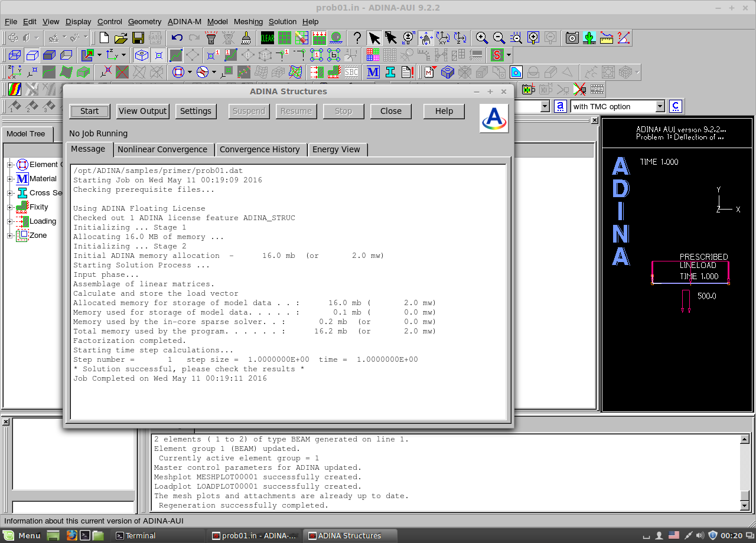Click the camera snapshot icon
756x543 pixels.
(572, 38)
